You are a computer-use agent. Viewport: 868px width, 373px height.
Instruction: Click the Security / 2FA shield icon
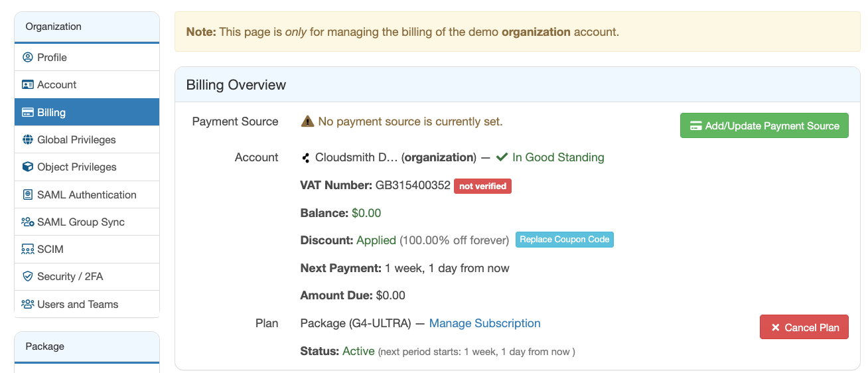28,277
